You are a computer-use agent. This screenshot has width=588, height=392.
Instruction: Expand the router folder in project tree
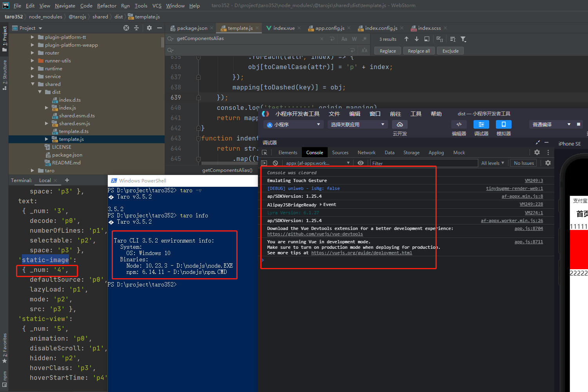33,53
